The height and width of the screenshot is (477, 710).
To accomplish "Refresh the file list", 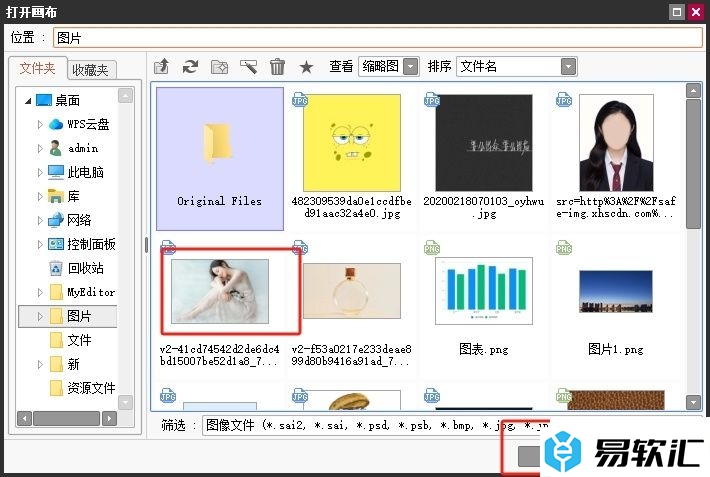I will [190, 66].
